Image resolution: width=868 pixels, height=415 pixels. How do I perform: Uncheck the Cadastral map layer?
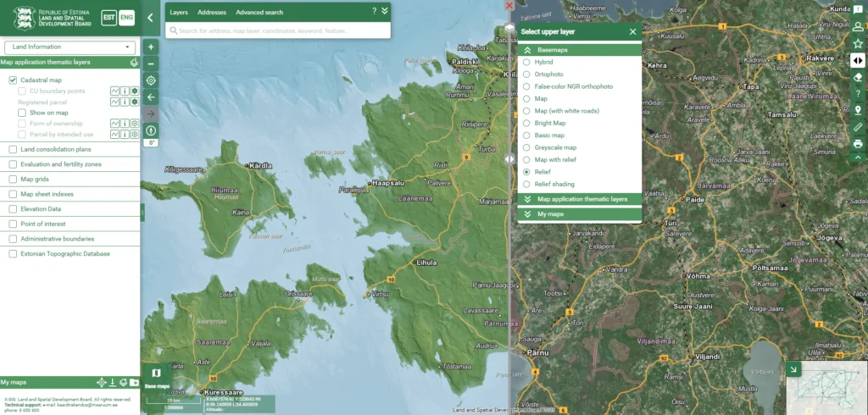point(14,80)
